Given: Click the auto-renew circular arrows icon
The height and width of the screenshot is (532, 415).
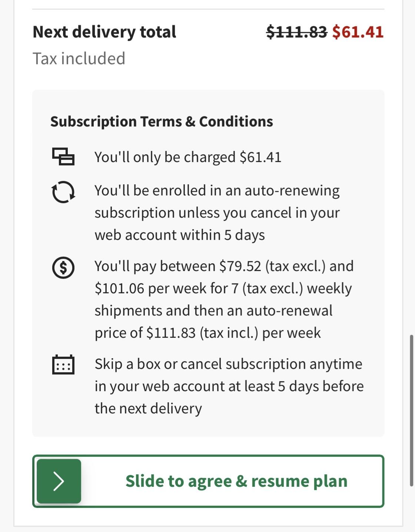Looking at the screenshot, I should click(63, 192).
